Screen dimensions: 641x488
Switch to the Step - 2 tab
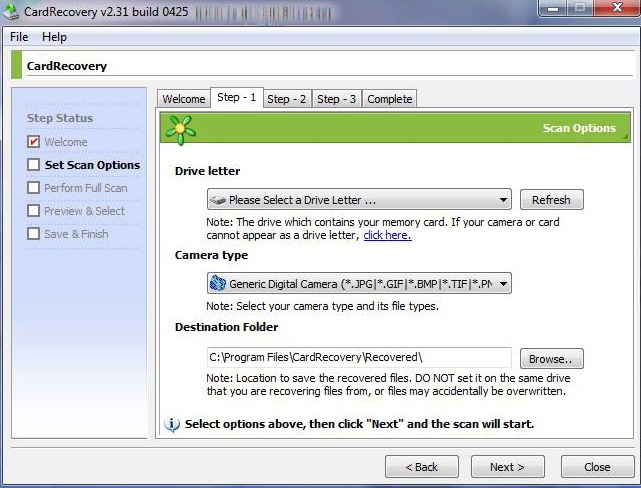pyautogui.click(x=287, y=99)
